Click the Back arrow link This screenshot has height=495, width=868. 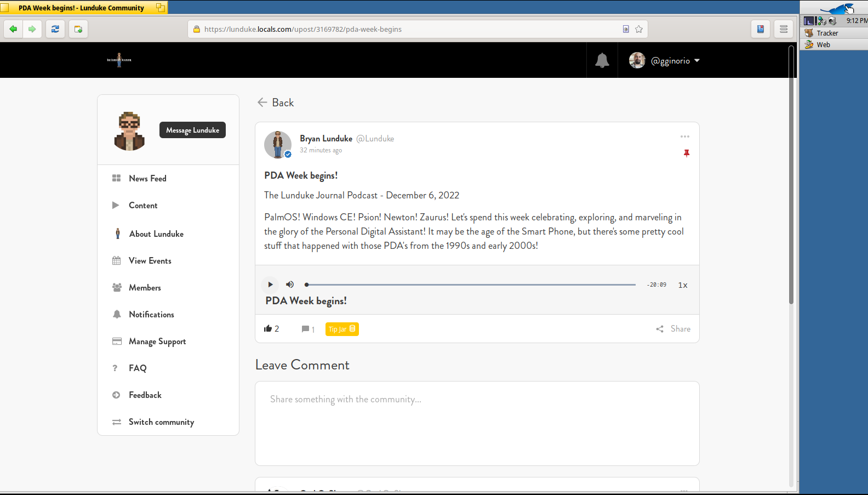pos(276,103)
